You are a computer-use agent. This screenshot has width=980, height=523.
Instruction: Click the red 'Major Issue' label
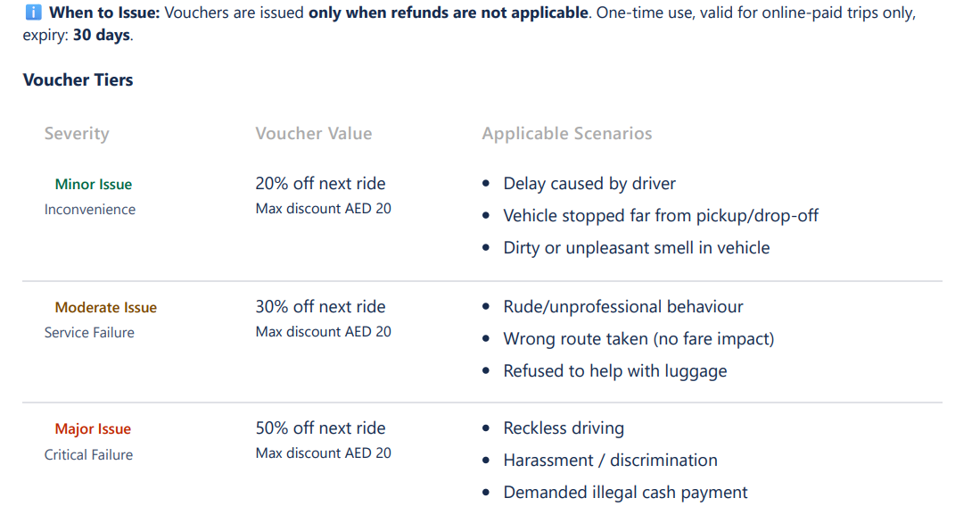pyautogui.click(x=93, y=429)
